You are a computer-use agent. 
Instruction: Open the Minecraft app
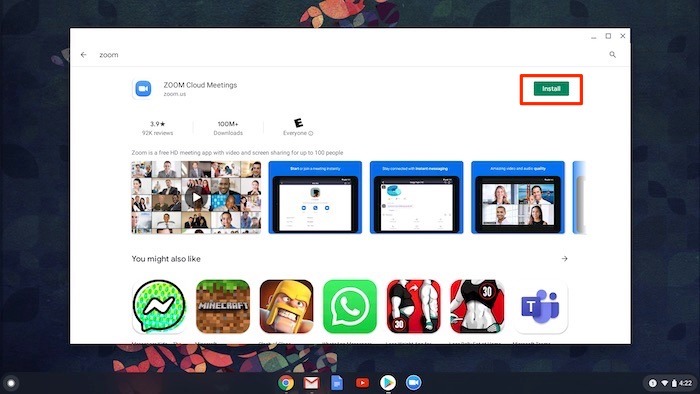(x=223, y=307)
